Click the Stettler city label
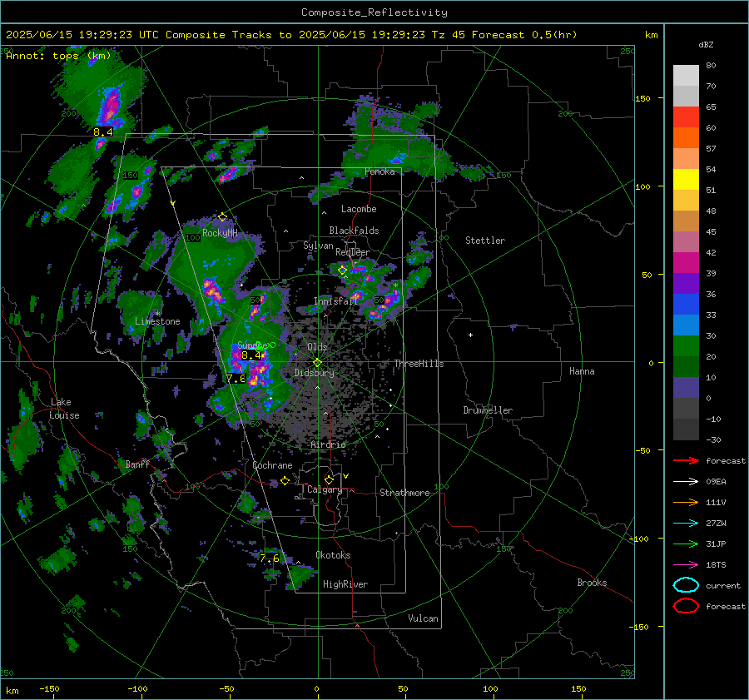Viewport: 749px width, 700px height. [x=485, y=241]
